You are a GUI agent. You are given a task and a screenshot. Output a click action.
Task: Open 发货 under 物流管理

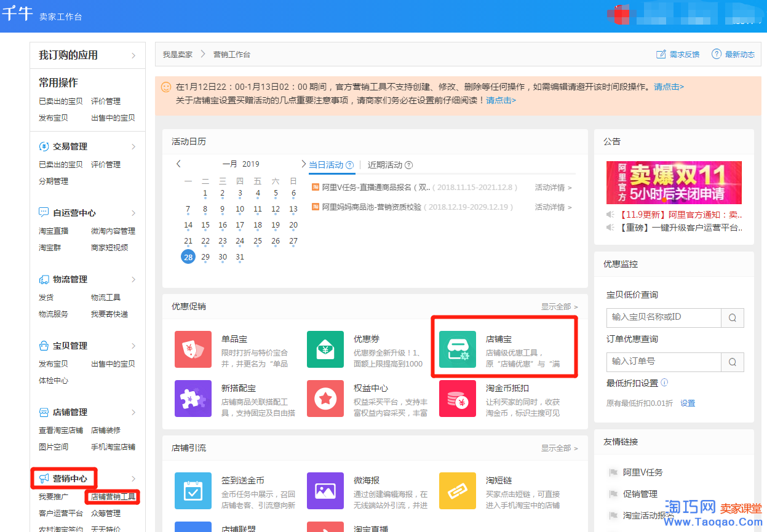[x=46, y=297]
